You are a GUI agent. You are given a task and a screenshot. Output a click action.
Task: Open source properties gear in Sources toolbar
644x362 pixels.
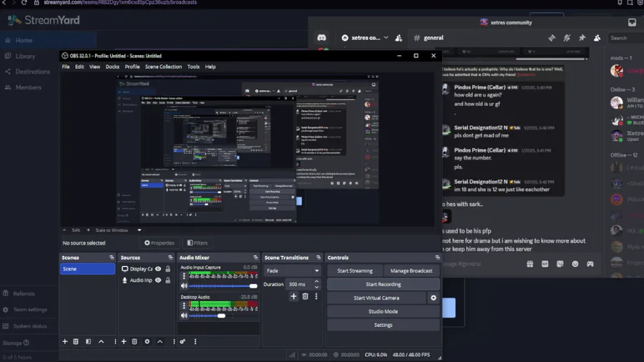coord(147,341)
